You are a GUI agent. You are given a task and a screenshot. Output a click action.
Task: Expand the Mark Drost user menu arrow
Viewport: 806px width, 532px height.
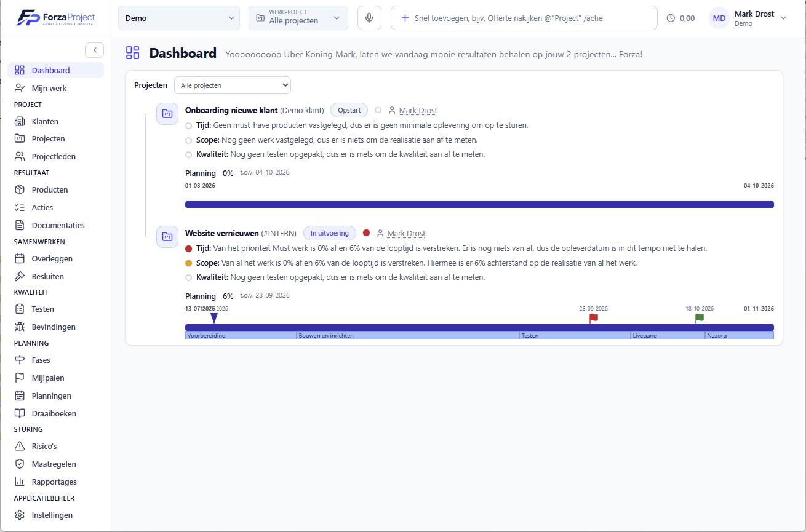[x=783, y=18]
